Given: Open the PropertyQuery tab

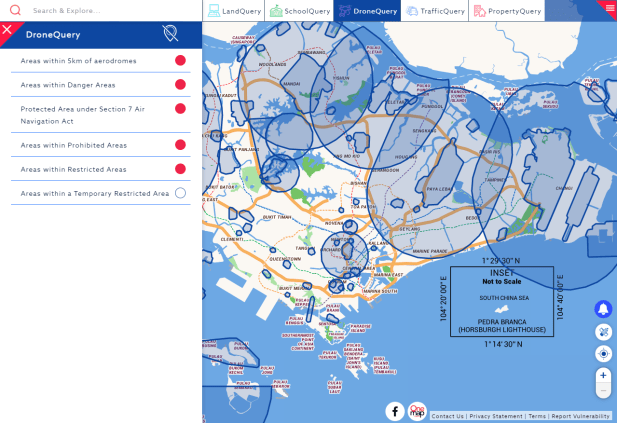Looking at the screenshot, I should pyautogui.click(x=507, y=11).
